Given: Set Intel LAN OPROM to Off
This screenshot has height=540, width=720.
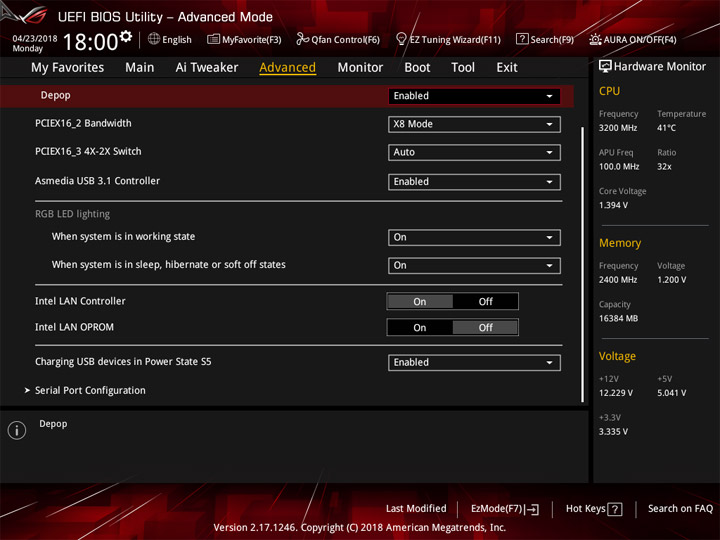Looking at the screenshot, I should point(485,327).
